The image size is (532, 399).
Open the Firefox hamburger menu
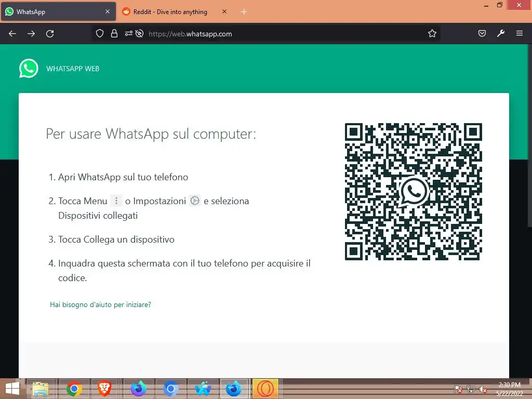pos(520,33)
